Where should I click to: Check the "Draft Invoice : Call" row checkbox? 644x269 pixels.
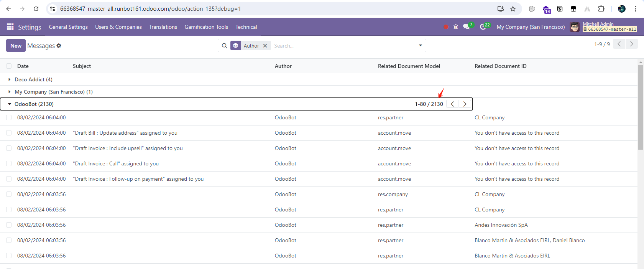pos(9,163)
